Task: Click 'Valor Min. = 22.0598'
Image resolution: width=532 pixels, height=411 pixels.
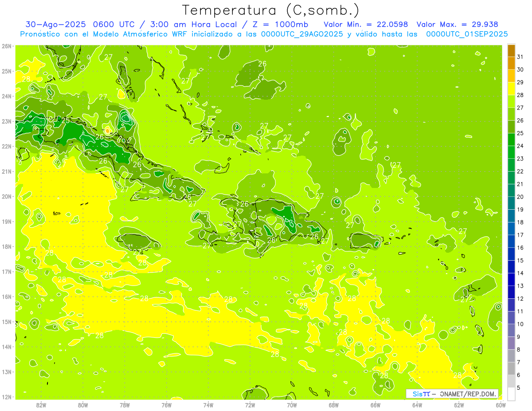Action: (x=366, y=24)
